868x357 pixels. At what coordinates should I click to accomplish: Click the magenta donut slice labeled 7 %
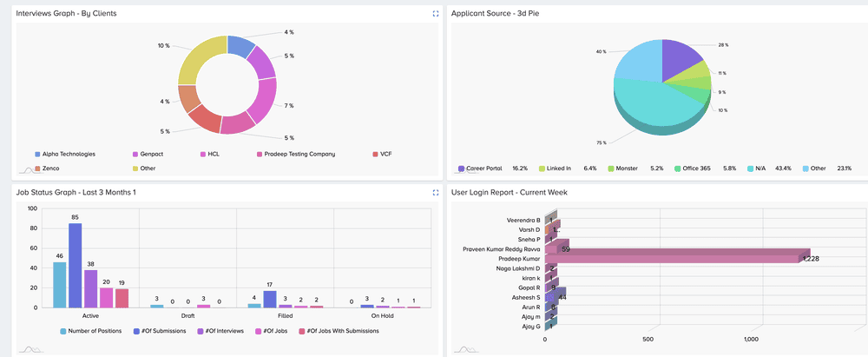264,101
